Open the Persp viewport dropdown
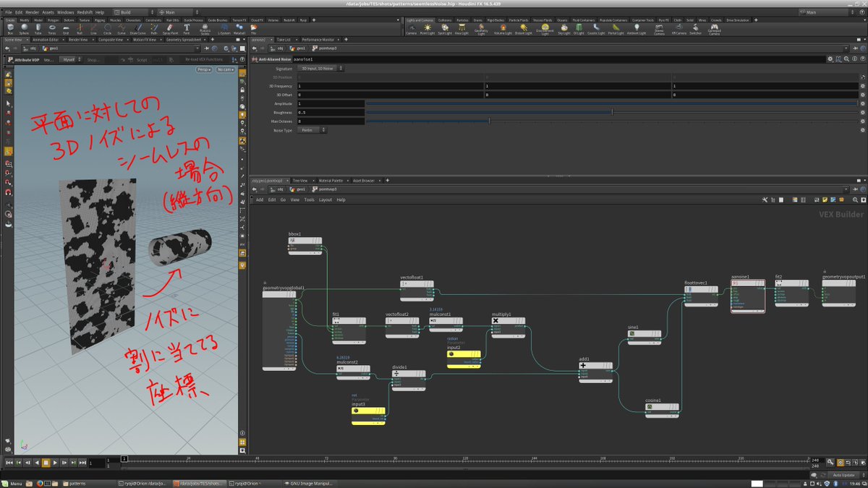Viewport: 868px width, 488px height. click(x=203, y=69)
